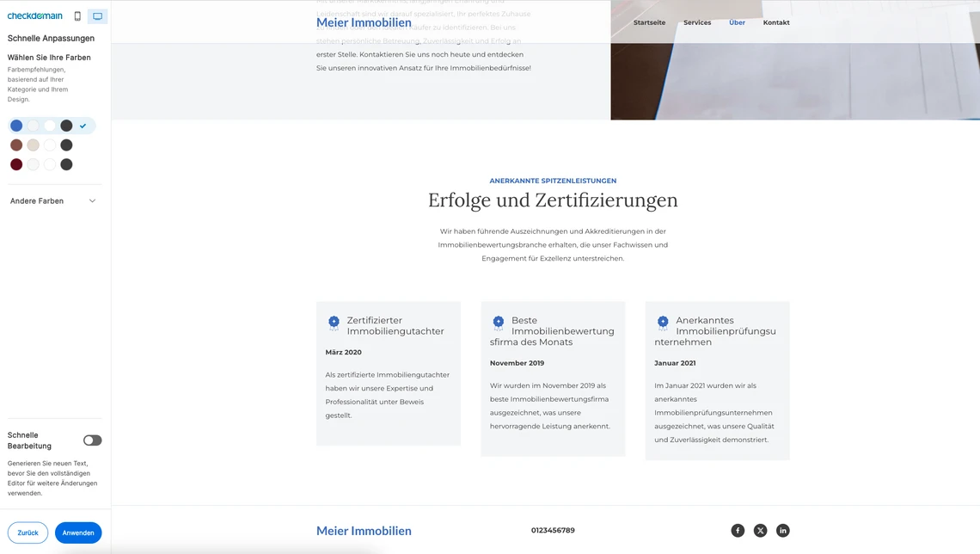Click the Facebook icon in the footer

tap(738, 530)
